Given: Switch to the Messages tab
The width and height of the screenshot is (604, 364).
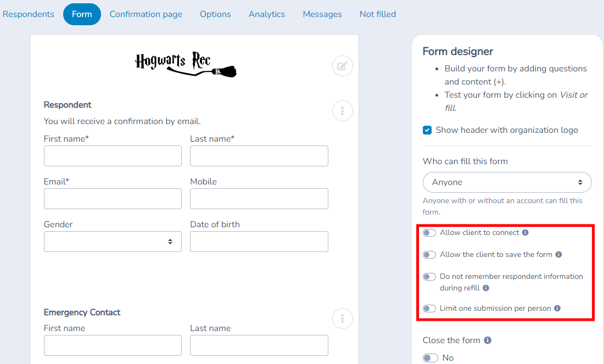Looking at the screenshot, I should pyautogui.click(x=322, y=14).
